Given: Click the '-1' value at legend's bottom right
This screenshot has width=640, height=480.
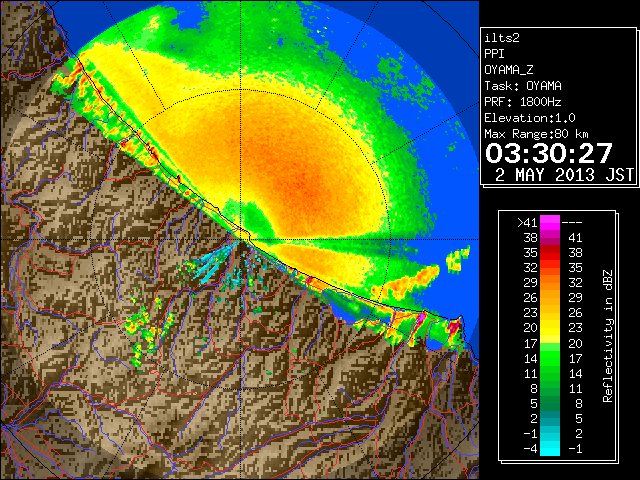Looking at the screenshot, I should tap(575, 449).
